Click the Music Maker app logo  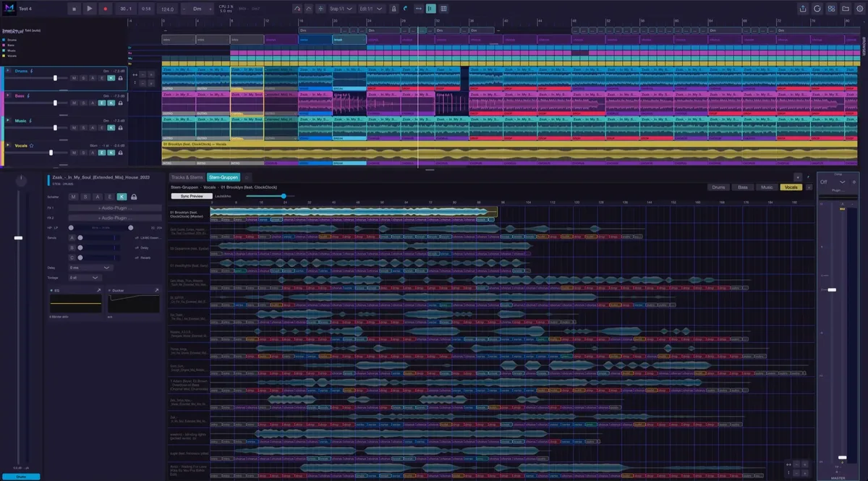(x=9, y=9)
